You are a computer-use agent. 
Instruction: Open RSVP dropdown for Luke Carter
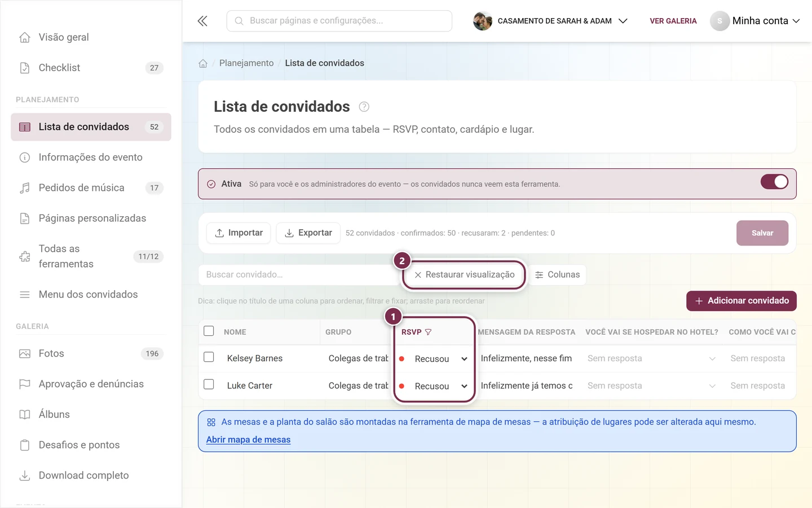pos(434,386)
